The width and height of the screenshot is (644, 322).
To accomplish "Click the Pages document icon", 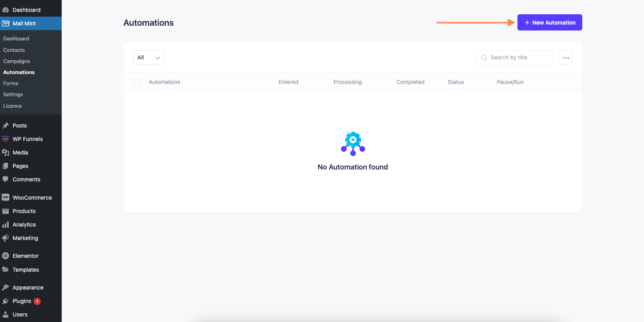I will click(x=6, y=166).
